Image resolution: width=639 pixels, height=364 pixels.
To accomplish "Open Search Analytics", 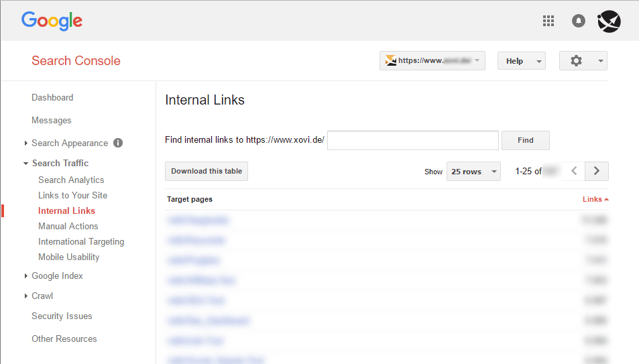I will point(71,180).
